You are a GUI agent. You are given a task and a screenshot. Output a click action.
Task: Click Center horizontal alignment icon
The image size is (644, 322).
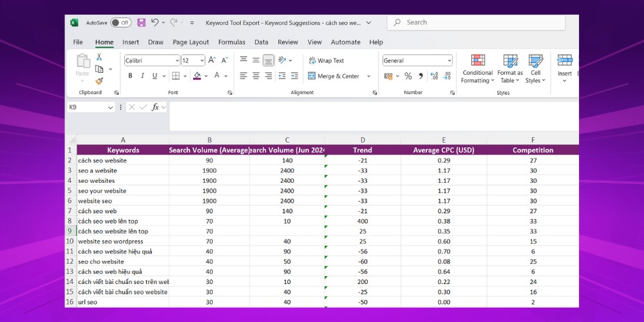pos(256,75)
